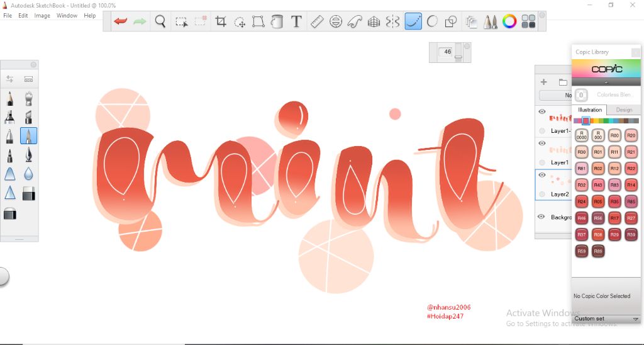Enable the Ellipse guide tool

pos(336,21)
